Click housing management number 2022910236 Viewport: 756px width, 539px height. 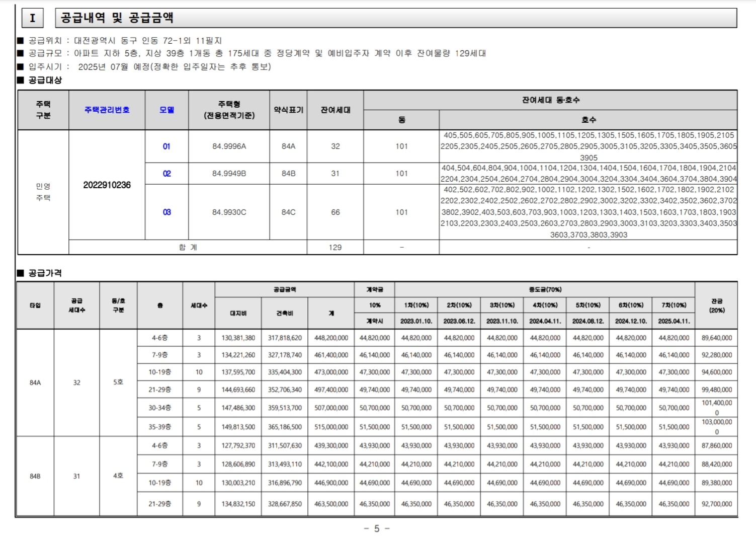pos(107,185)
